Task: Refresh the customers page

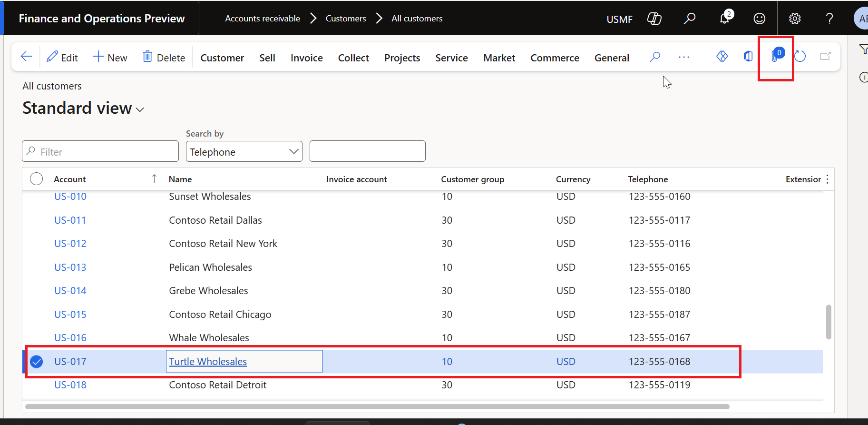Action: pyautogui.click(x=800, y=57)
